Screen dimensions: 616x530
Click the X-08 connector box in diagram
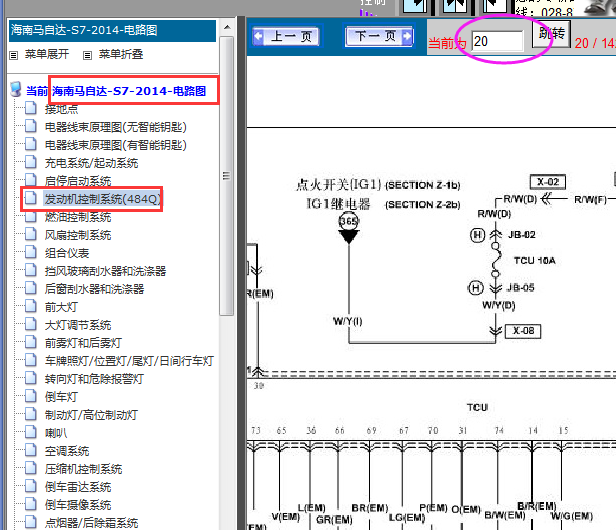click(x=523, y=331)
